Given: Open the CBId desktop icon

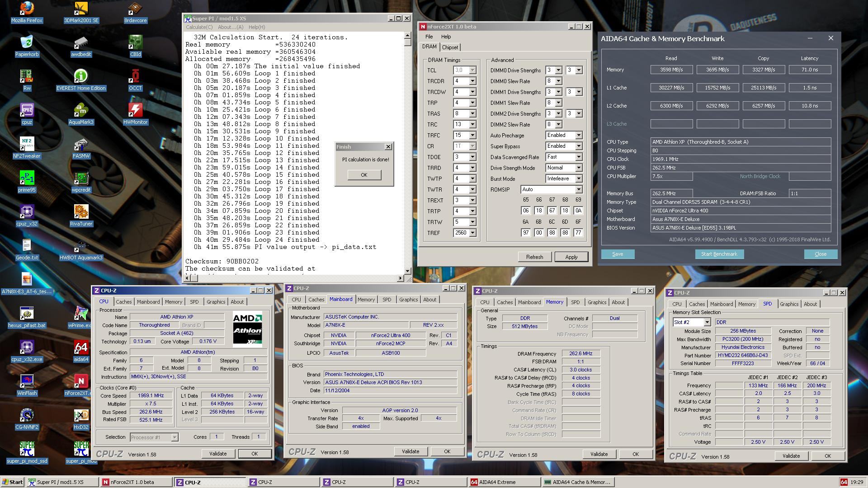Looking at the screenshot, I should tap(135, 46).
